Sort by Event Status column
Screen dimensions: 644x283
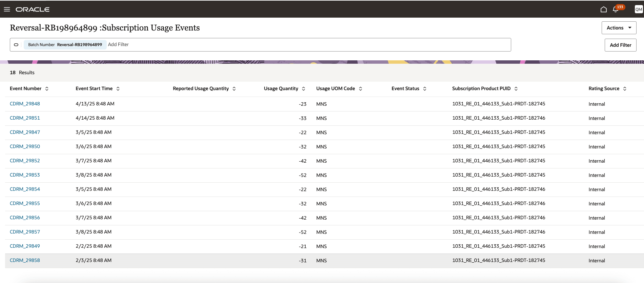(424, 89)
